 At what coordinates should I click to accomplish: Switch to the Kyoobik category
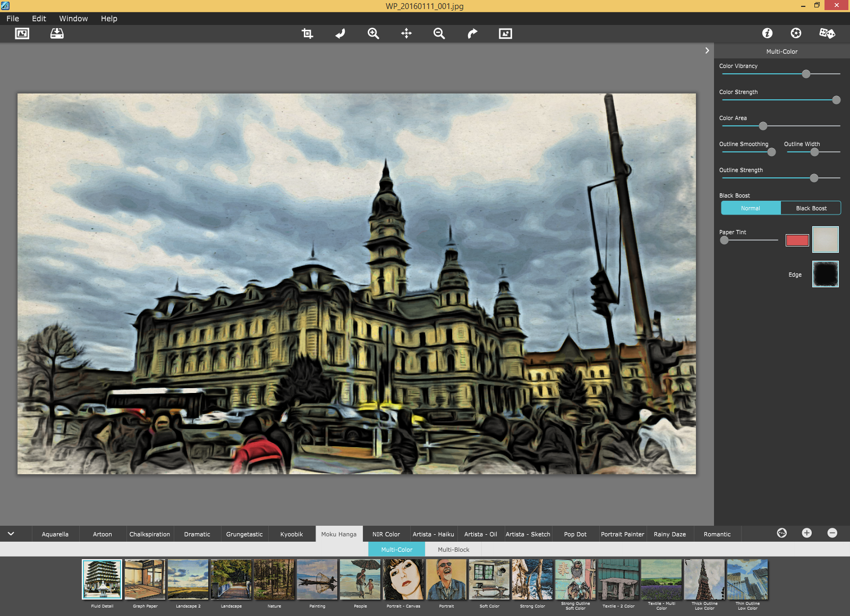(292, 534)
